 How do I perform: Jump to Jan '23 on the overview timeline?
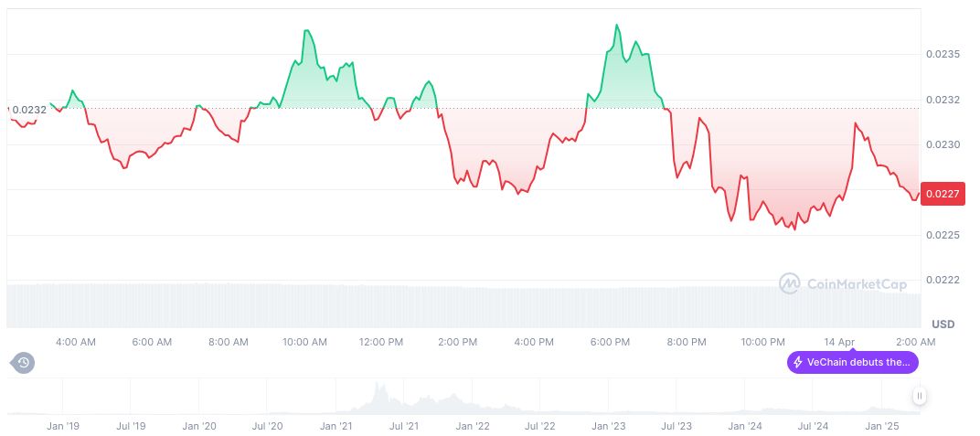click(608, 426)
